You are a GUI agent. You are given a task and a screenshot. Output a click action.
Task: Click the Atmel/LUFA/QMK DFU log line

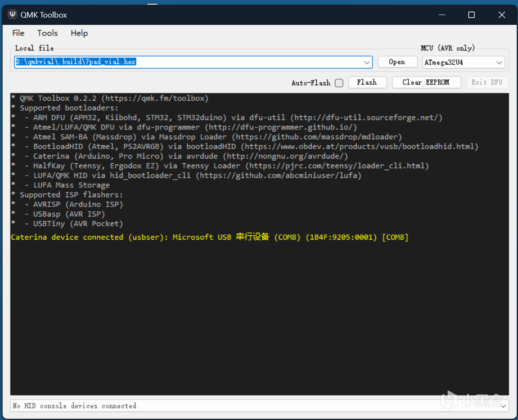coord(184,127)
